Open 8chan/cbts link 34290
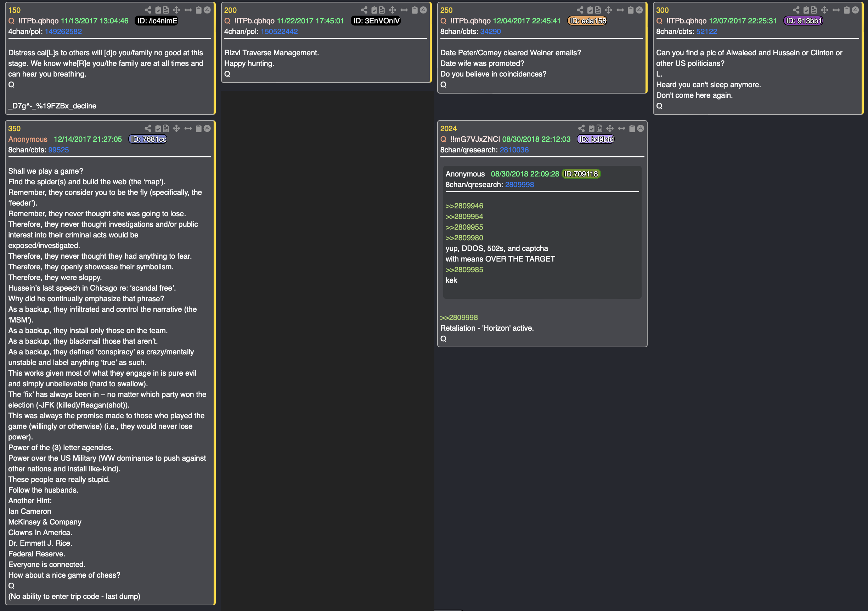Screen dimensions: 868x611 pos(491,32)
